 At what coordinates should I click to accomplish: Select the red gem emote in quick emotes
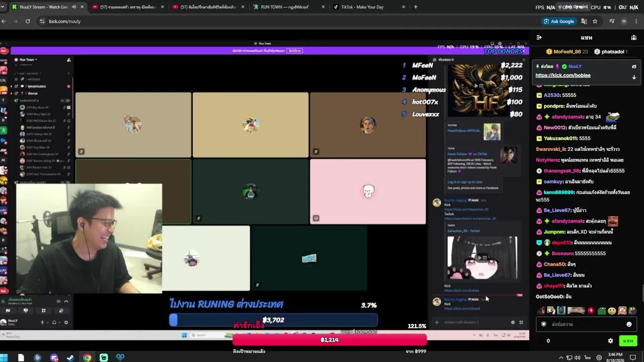[x=591, y=311]
